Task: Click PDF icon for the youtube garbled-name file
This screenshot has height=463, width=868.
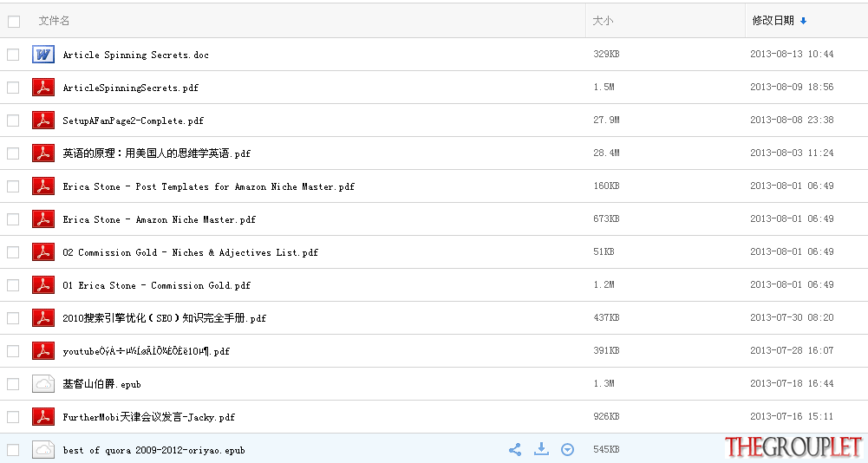Action: point(43,351)
